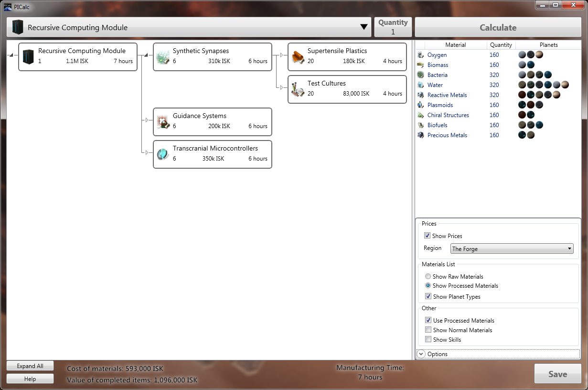588x390 pixels.
Task: Uncheck the Show Prices checkbox
Action: pos(428,236)
